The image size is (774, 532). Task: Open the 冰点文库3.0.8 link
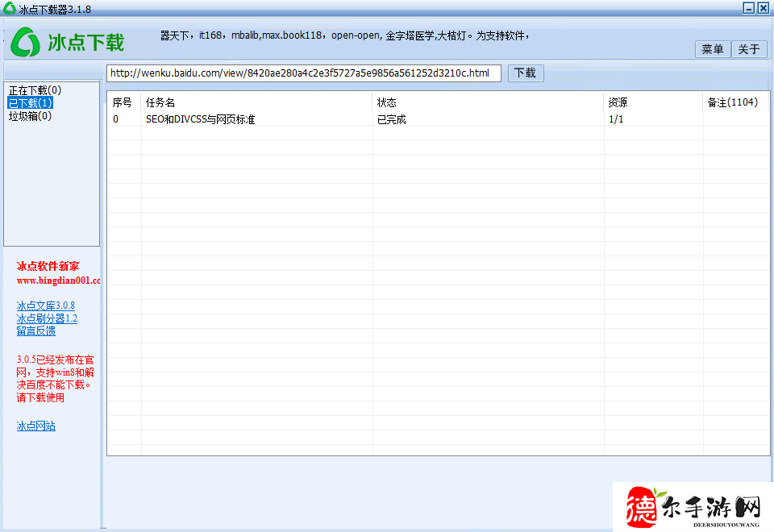[x=45, y=305]
